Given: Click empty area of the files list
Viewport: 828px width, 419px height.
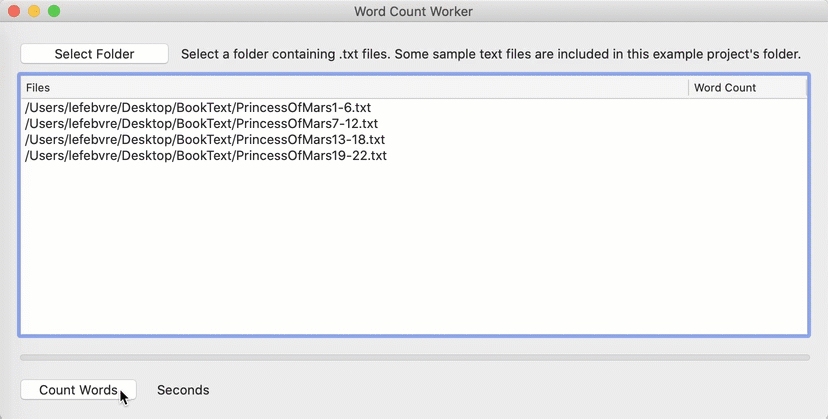Looking at the screenshot, I should (x=414, y=248).
